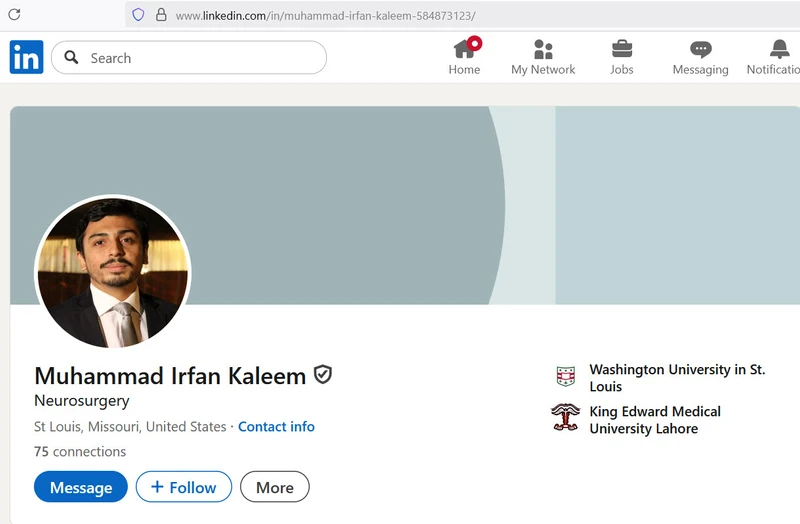Click the verification badge beside the name
The width and height of the screenshot is (800, 524).
[x=323, y=375]
